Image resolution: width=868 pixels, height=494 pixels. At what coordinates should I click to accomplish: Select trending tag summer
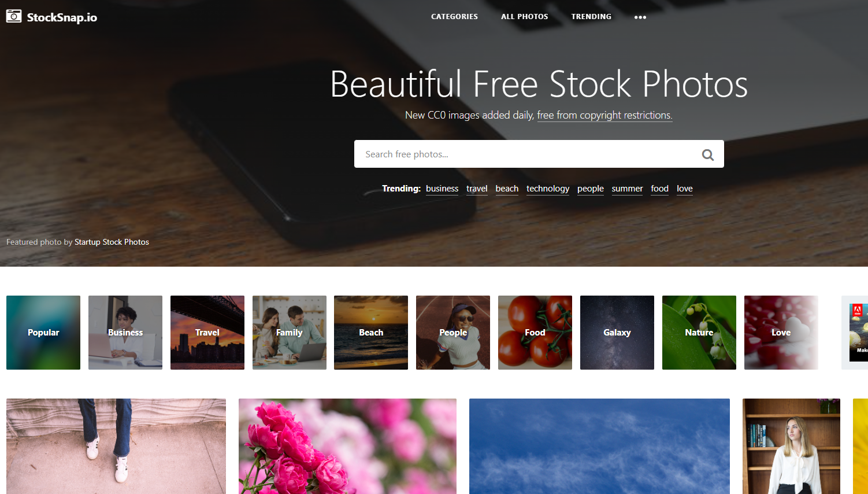627,189
